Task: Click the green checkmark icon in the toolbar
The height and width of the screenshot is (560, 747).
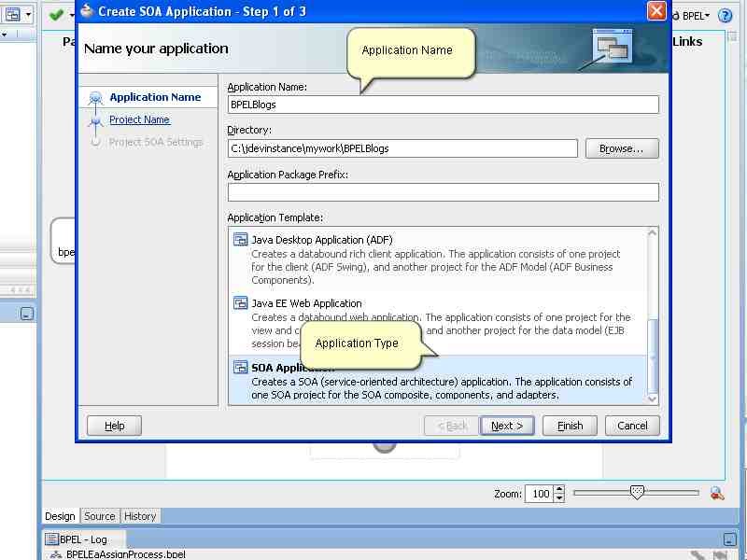Action: tap(57, 15)
